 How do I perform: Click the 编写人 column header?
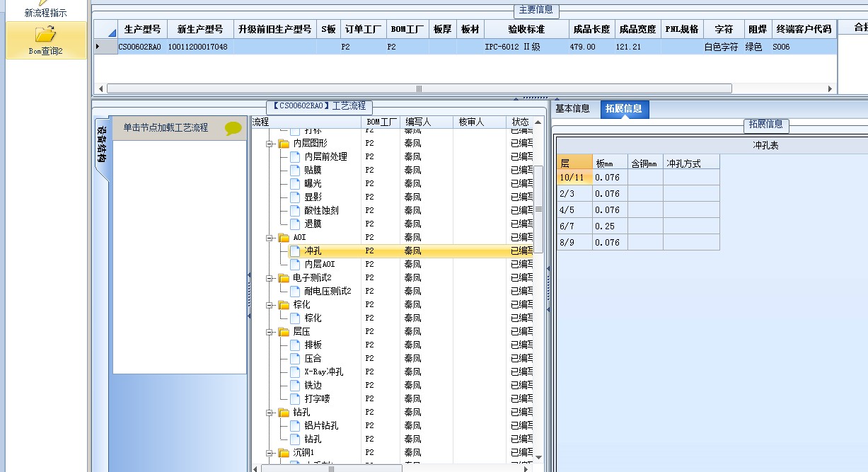(427, 122)
